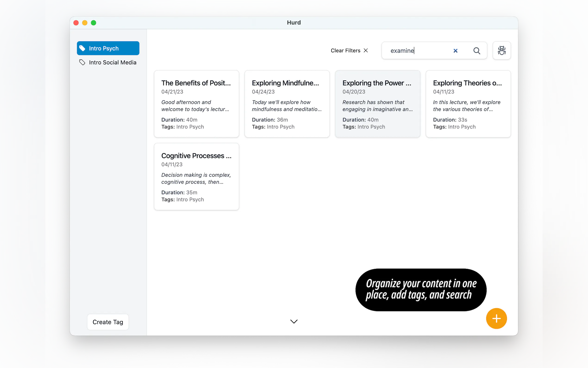Screen dimensions: 588x368
Task: Select the Intro Social Media tag
Action: point(112,62)
